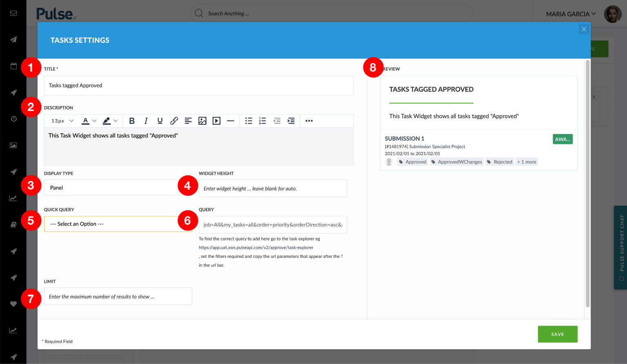Image resolution: width=627 pixels, height=364 pixels.
Task: Toggle italic formatting in the description
Action: (x=146, y=120)
